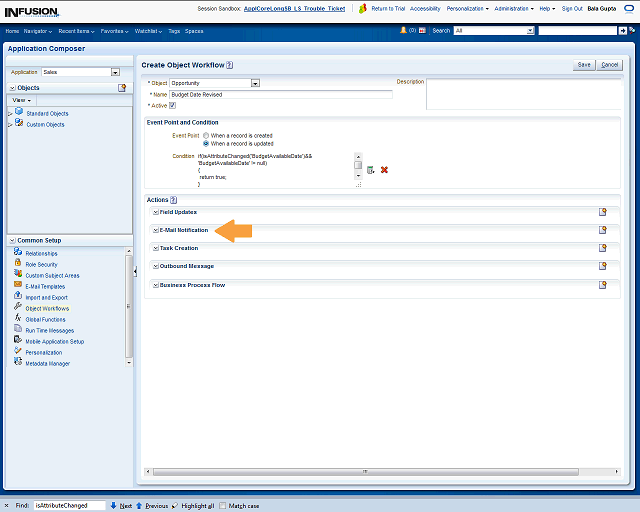Open the Administration menu
640x512 pixels.
click(513, 8)
